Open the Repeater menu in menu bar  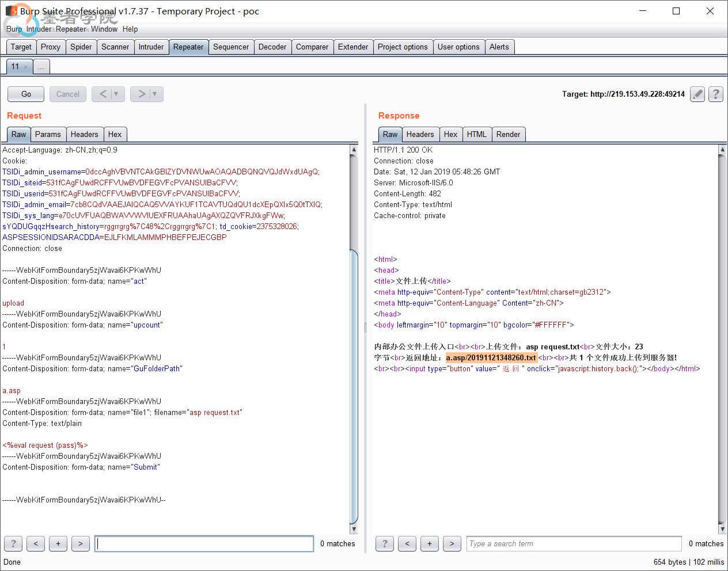[71, 29]
